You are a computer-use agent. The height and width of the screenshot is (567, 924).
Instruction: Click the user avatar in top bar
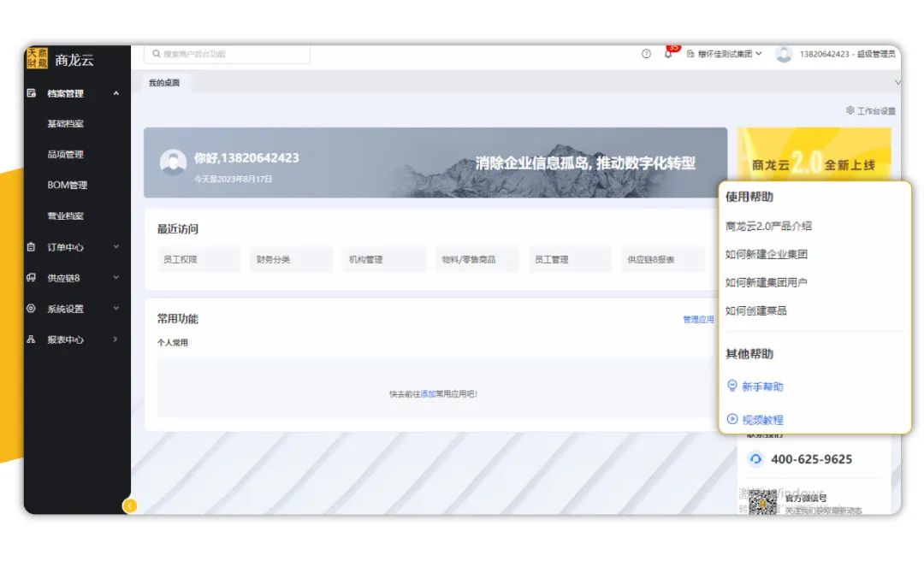[783, 54]
